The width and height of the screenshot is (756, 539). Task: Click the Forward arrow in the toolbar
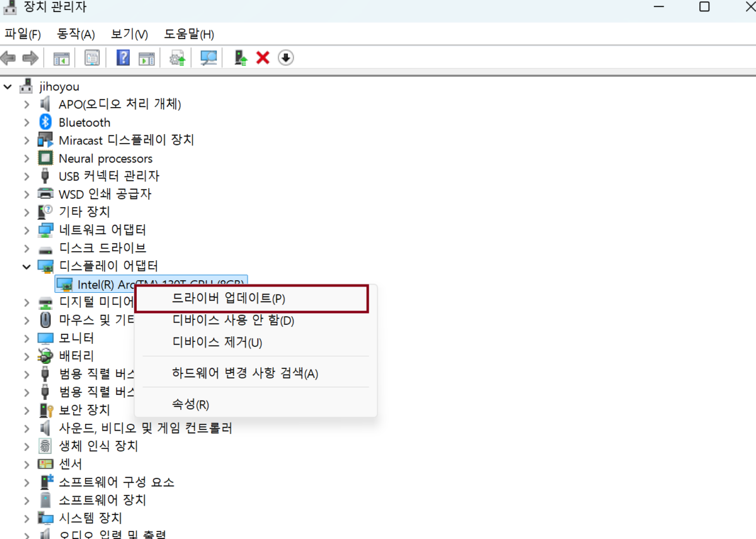click(30, 59)
